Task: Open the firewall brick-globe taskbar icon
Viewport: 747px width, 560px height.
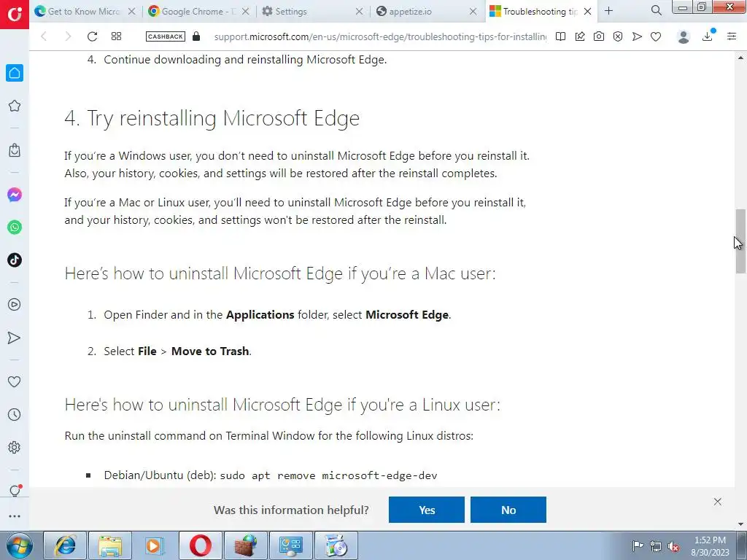Action: point(245,545)
